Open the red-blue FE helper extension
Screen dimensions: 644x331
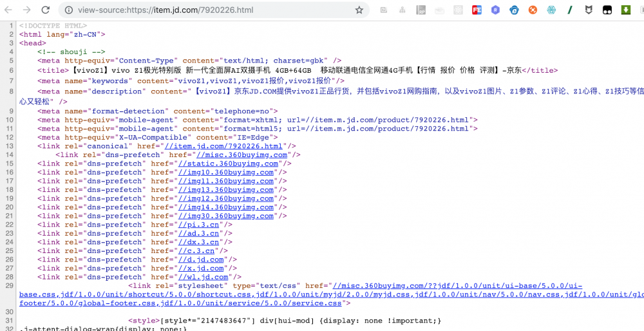point(477,10)
